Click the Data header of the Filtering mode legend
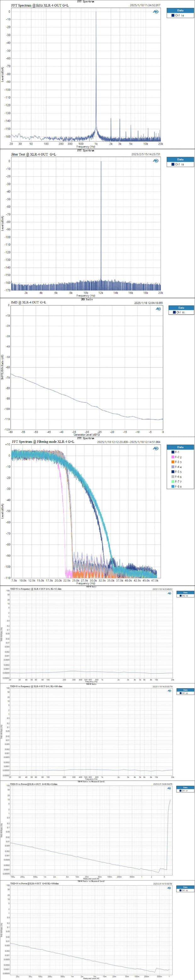195x980 pixels. point(180,447)
